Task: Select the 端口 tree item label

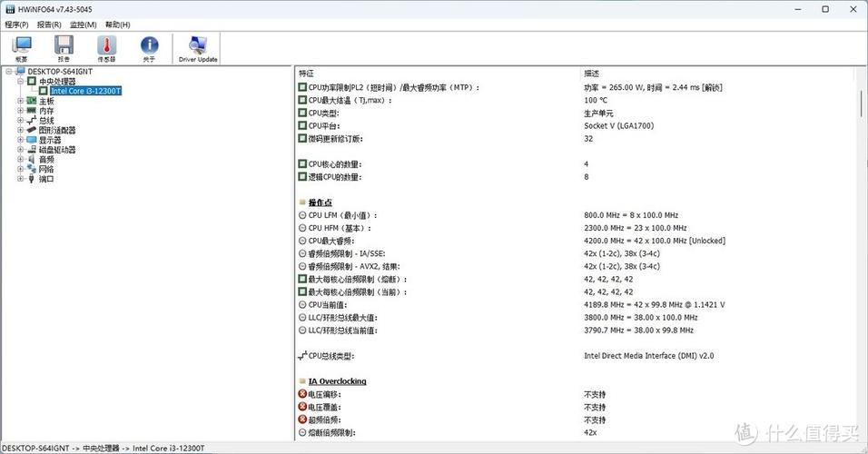Action: [46, 179]
